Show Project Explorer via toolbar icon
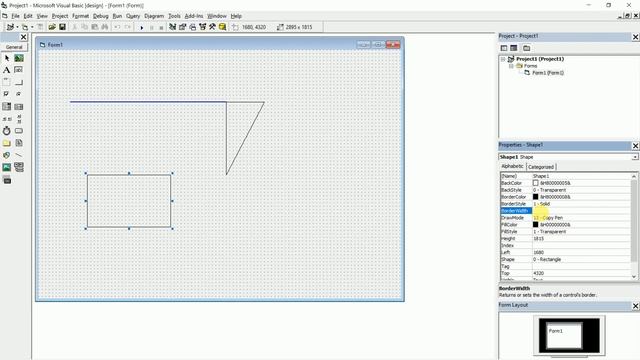Image resolution: width=640 pixels, height=360 pixels. [173, 27]
